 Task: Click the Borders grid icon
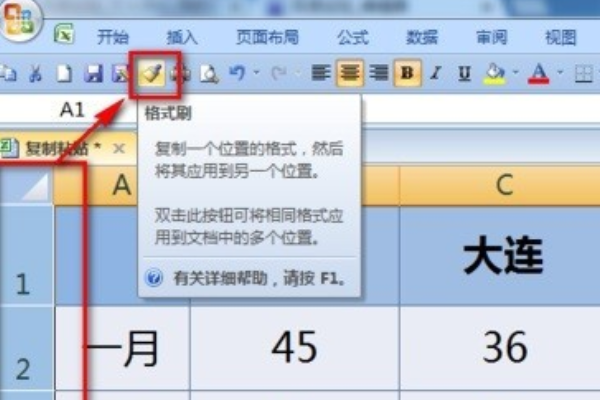[584, 73]
